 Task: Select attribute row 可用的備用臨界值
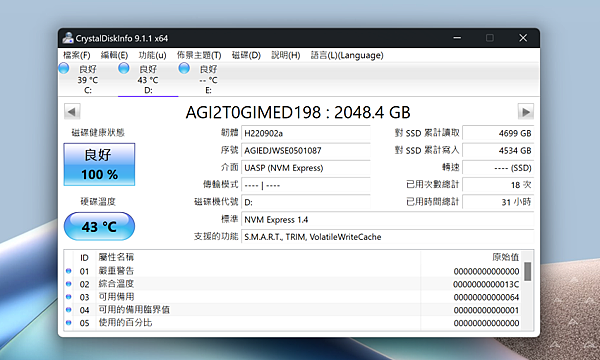(293, 310)
